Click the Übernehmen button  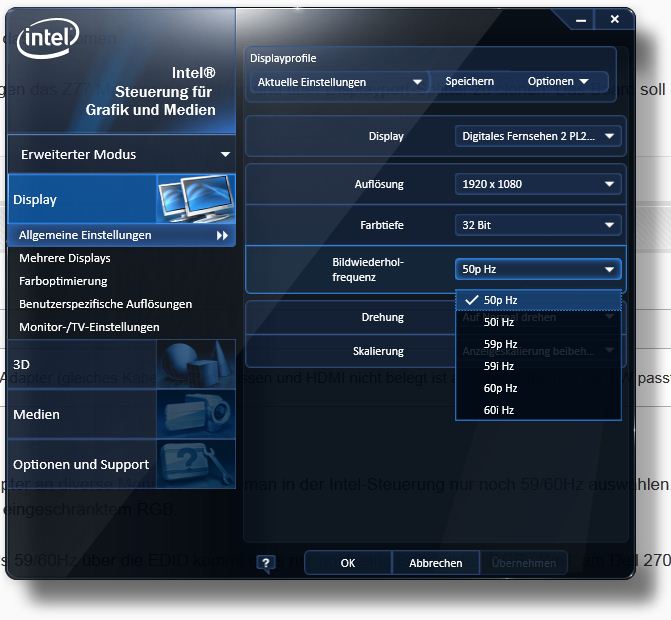coord(523,563)
